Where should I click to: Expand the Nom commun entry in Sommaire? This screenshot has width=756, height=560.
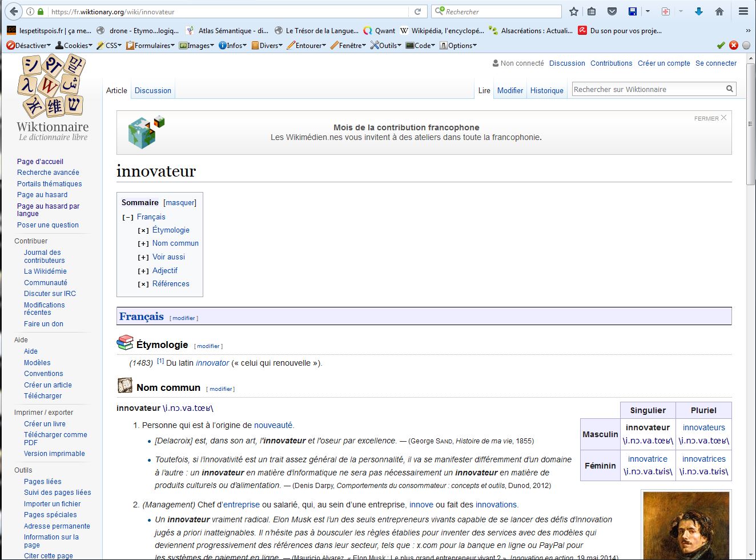143,243
